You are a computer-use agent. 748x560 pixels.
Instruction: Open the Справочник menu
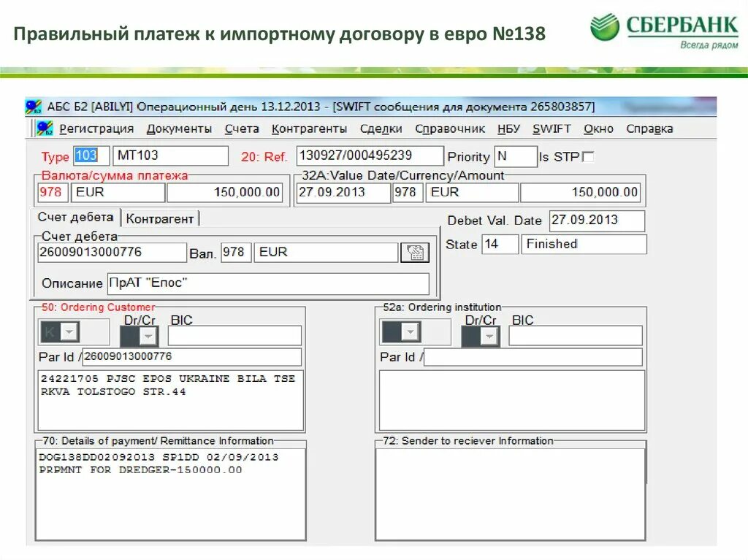pyautogui.click(x=450, y=129)
